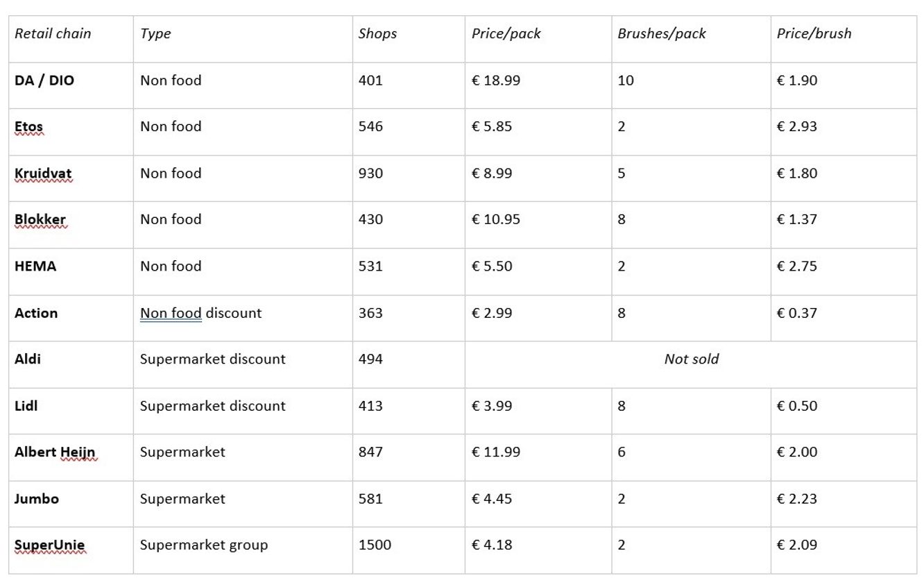
Task: Click the "€ 18.99" price cell
Action: click(x=496, y=80)
